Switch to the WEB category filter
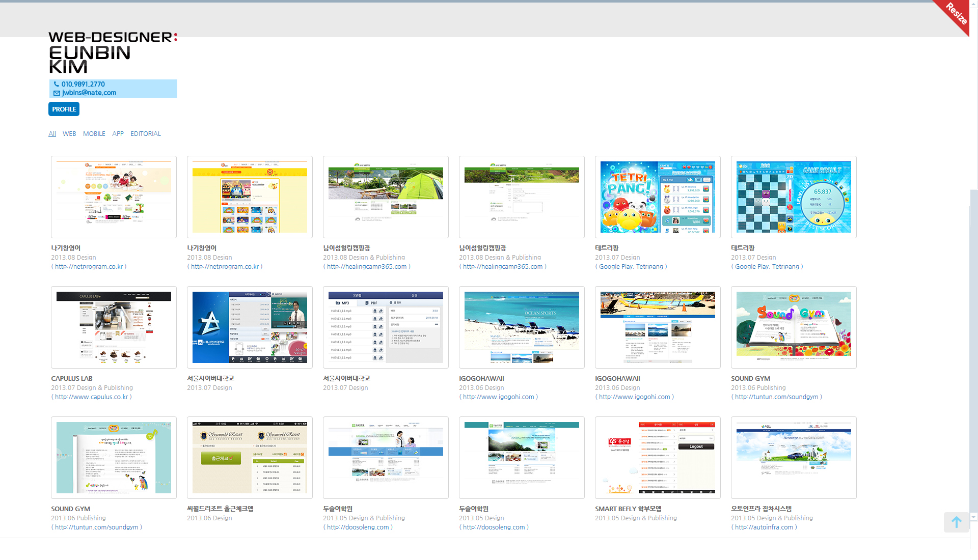This screenshot has width=978, height=560. click(x=69, y=134)
